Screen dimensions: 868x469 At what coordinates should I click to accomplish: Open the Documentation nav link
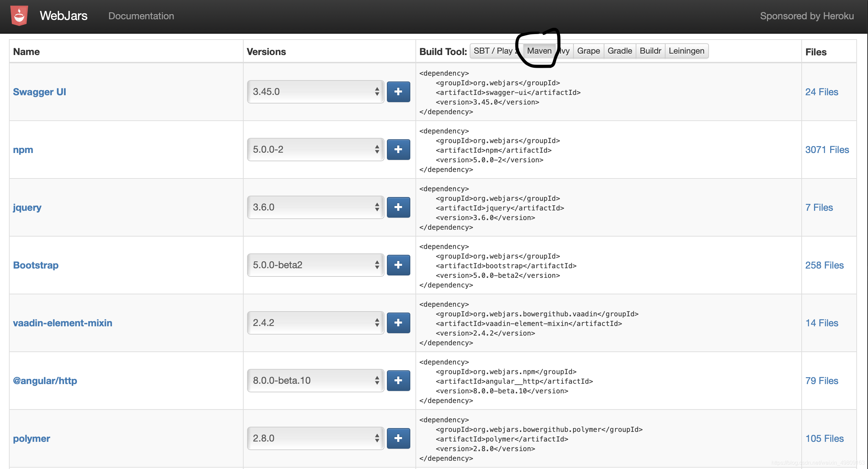click(141, 16)
